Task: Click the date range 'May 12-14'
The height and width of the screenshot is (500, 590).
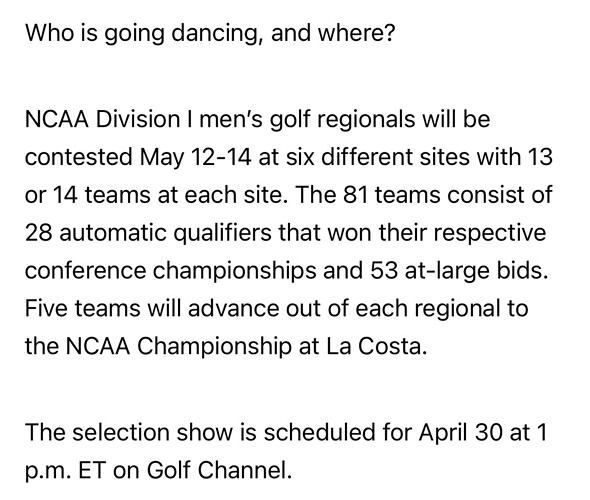Action: (195, 159)
